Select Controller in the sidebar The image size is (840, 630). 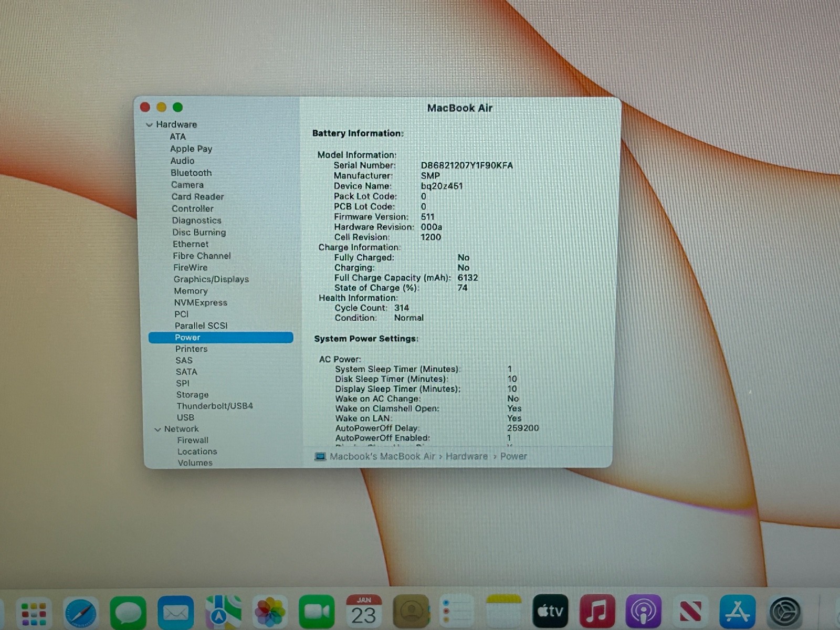click(192, 208)
